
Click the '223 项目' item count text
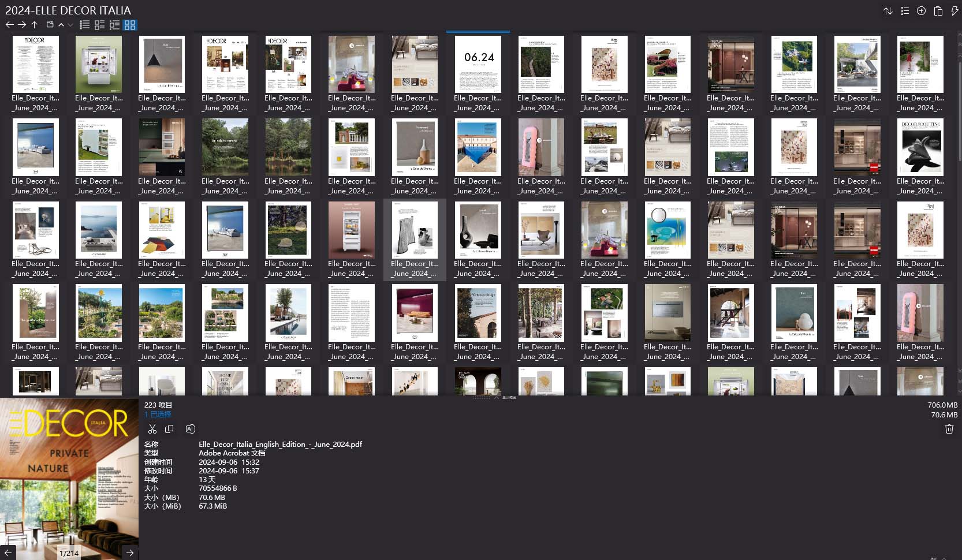tap(158, 405)
